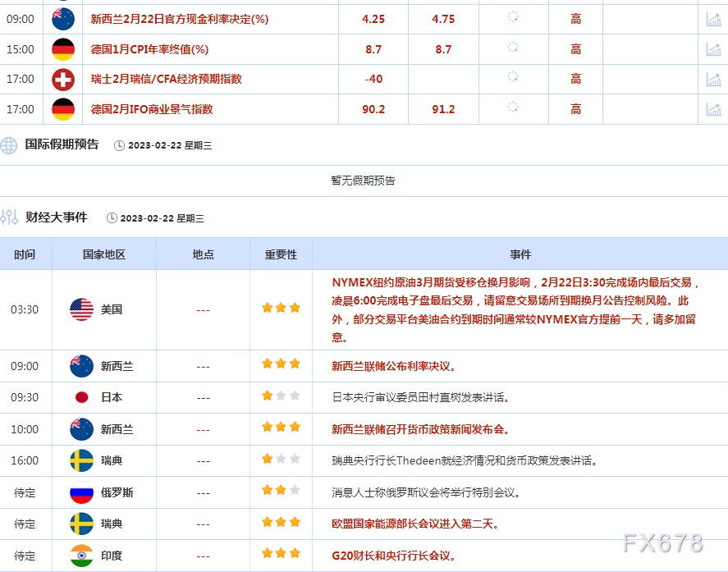Select the Japan flag icon
This screenshot has height=572, width=728.
81,396
